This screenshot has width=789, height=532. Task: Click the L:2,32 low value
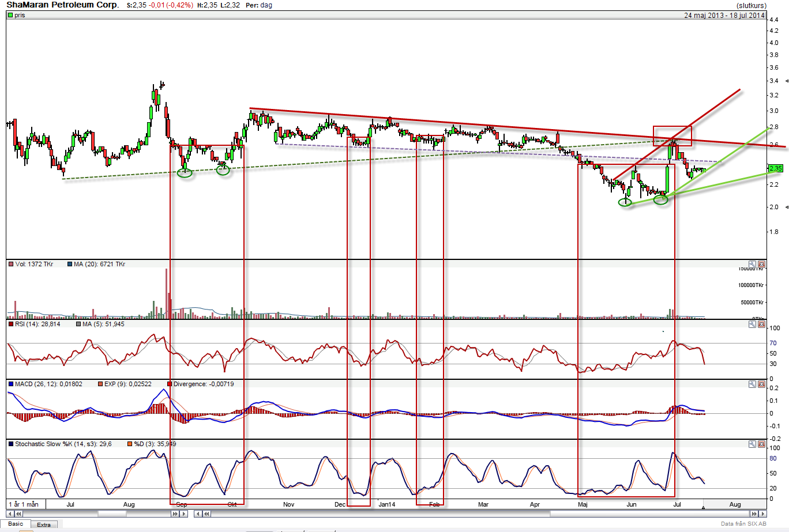[231, 5]
